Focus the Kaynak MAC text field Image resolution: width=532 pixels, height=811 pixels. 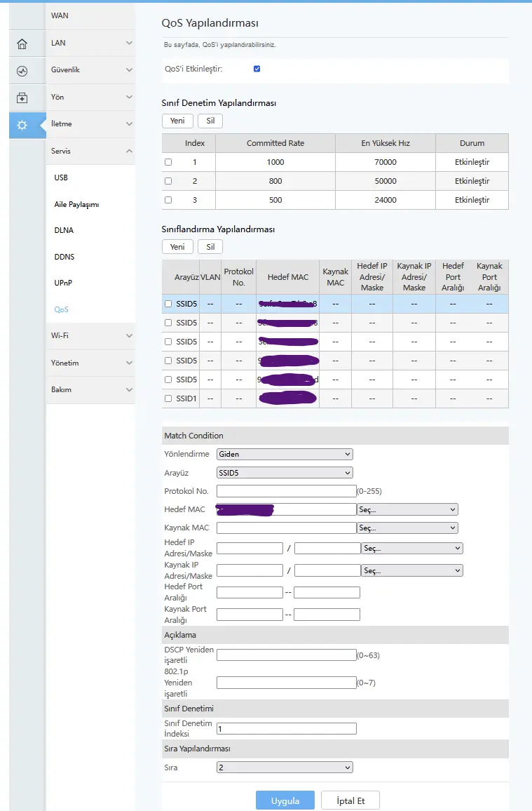point(287,528)
